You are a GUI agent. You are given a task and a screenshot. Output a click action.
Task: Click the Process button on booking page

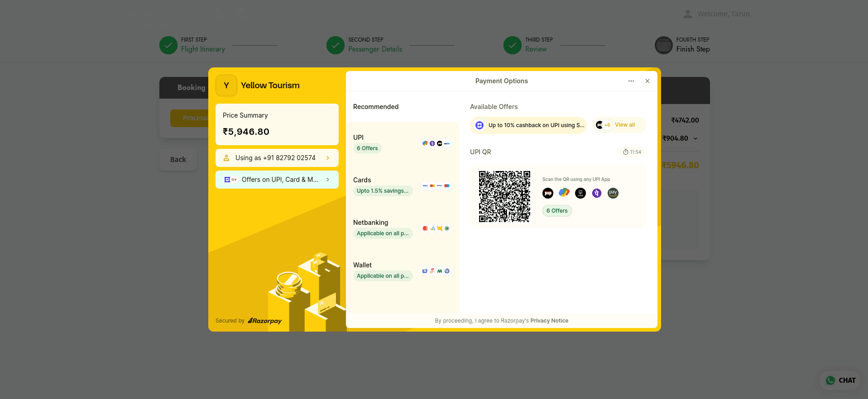pos(189,118)
